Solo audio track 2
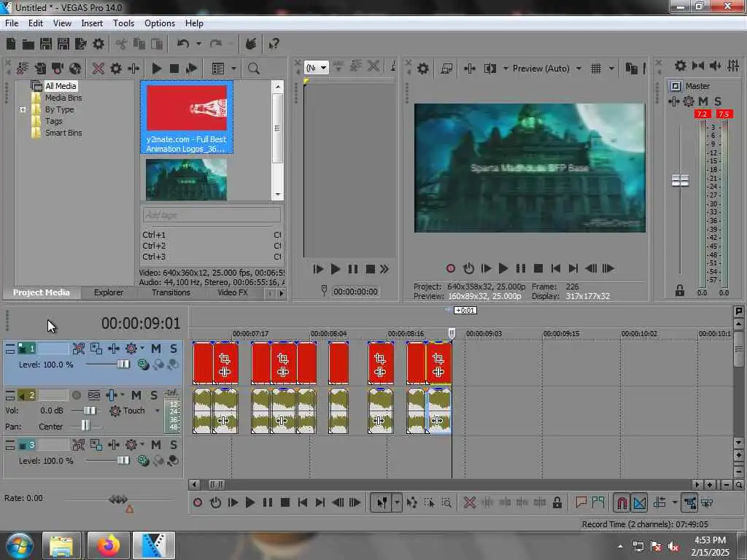Screen dimensions: 747x560 [x=154, y=395]
